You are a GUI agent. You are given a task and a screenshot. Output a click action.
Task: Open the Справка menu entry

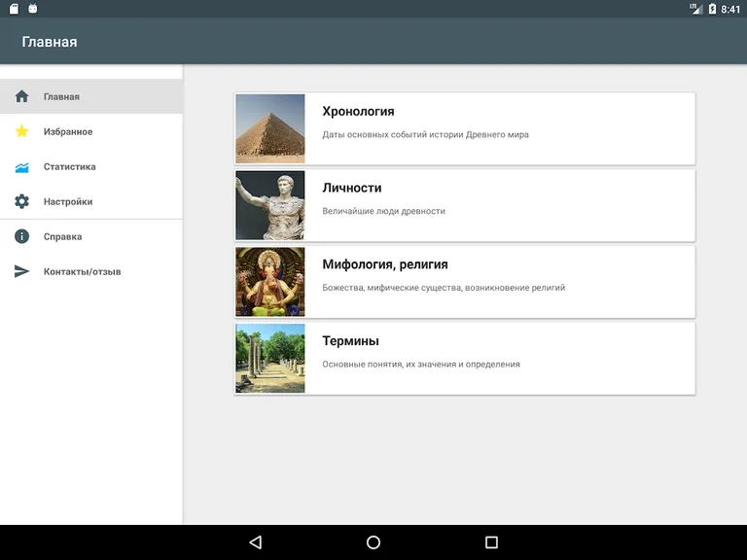coord(91,236)
